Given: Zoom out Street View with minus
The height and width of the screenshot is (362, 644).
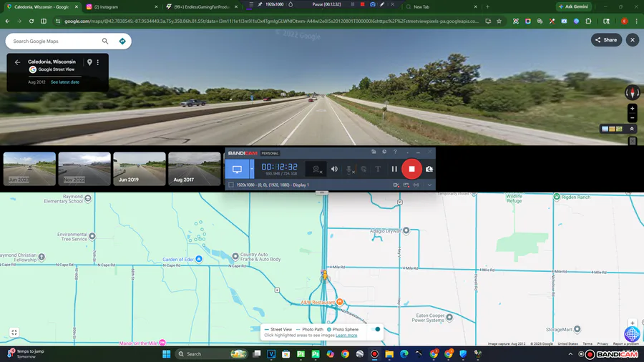Looking at the screenshot, I should coord(632,118).
